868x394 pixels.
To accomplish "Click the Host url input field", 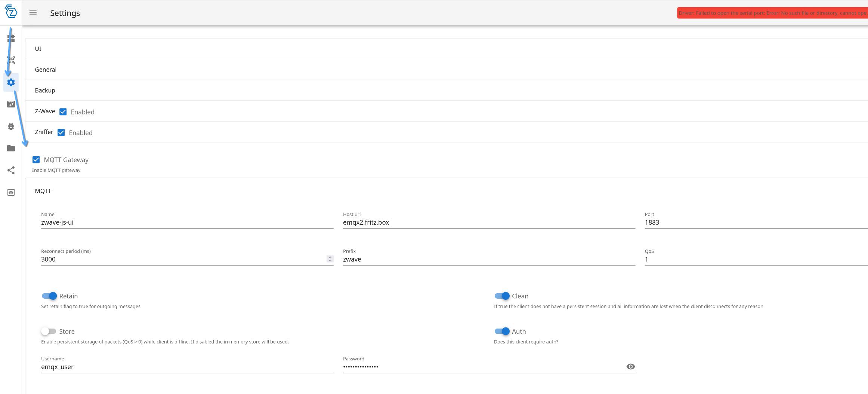I will (489, 222).
